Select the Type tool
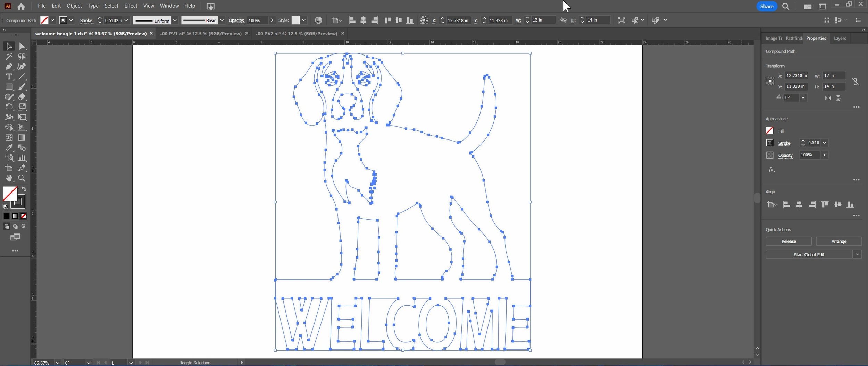868x366 pixels. [x=9, y=77]
